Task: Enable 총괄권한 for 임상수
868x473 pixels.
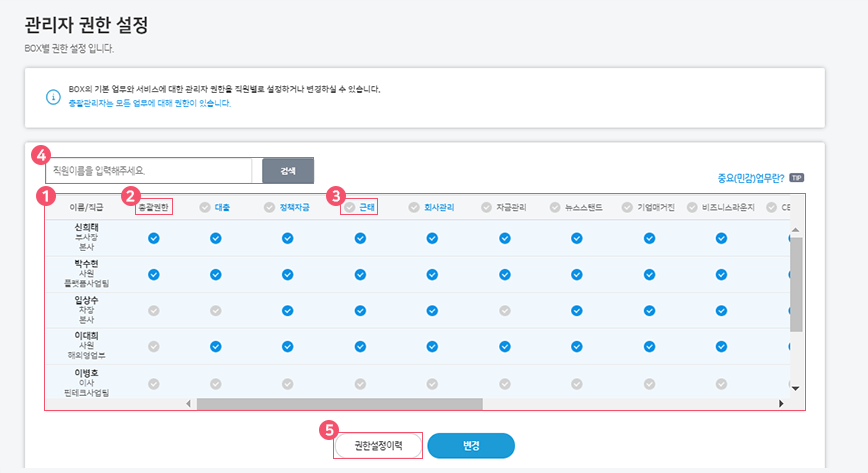Action: coord(154,310)
